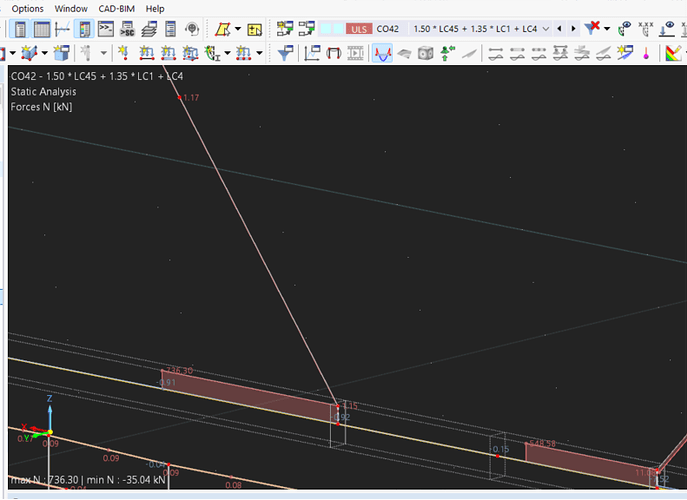Click the new box with window icon
687x500 pixels.
[x=61, y=53]
